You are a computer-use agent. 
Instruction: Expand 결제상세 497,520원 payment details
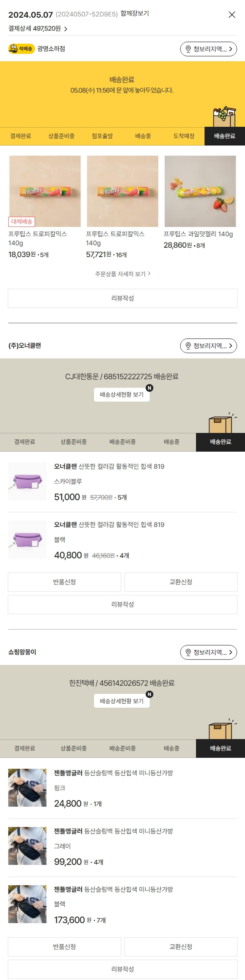tap(38, 28)
